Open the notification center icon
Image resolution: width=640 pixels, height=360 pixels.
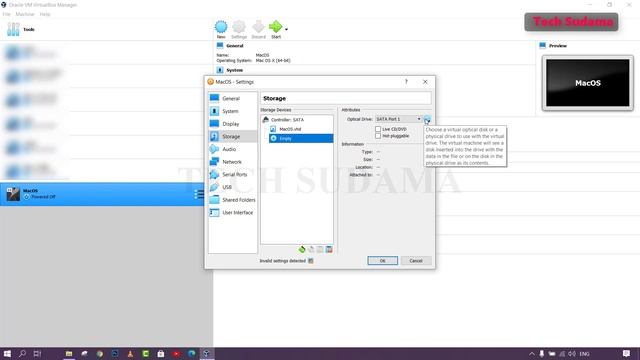point(627,353)
